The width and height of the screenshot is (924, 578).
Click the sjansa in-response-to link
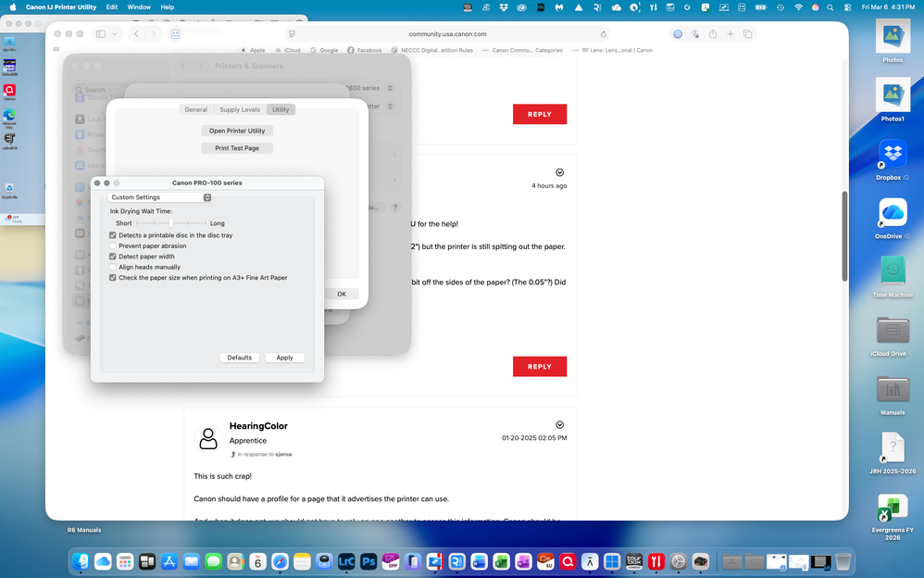click(x=283, y=454)
